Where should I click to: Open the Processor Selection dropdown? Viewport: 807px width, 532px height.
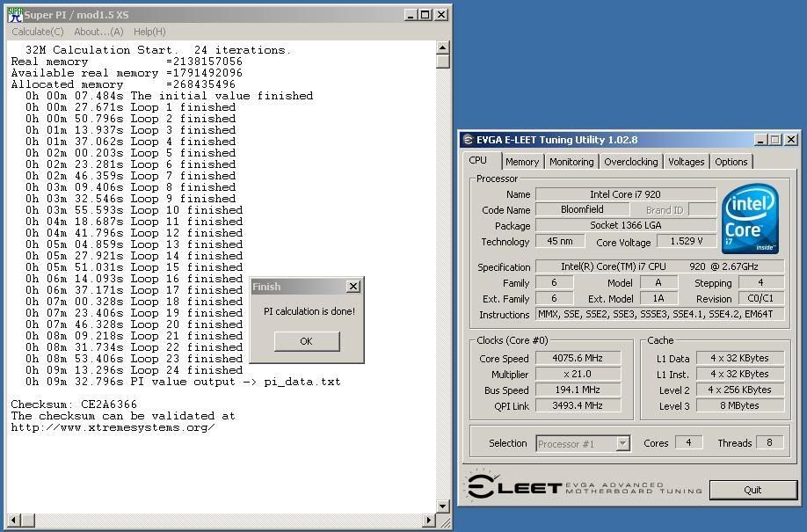click(582, 443)
